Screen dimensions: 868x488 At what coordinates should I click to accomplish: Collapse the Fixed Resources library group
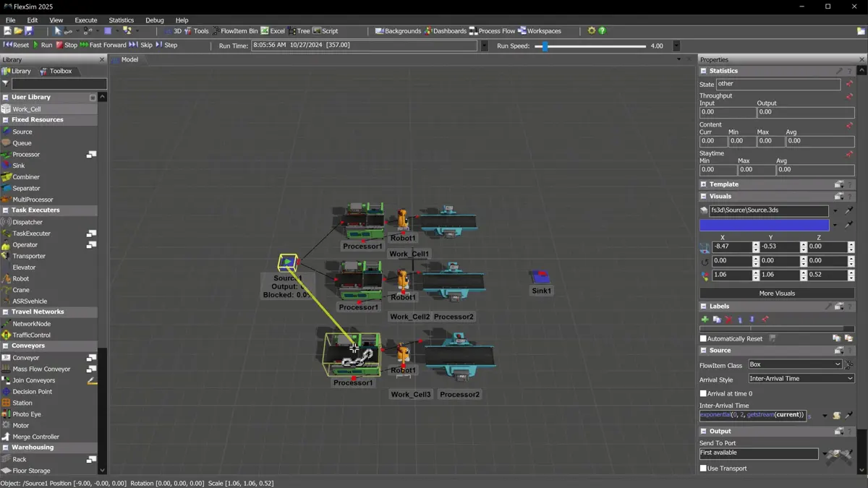coord(6,120)
